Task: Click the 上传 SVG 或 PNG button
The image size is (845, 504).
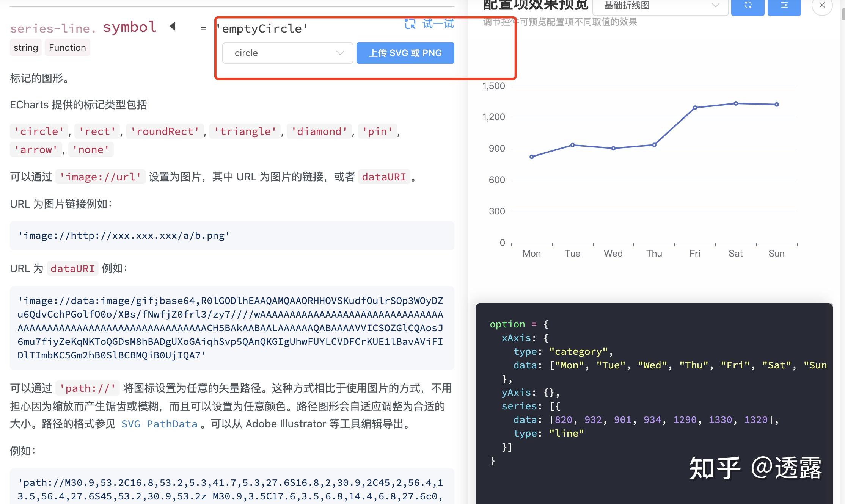Action: pos(405,53)
